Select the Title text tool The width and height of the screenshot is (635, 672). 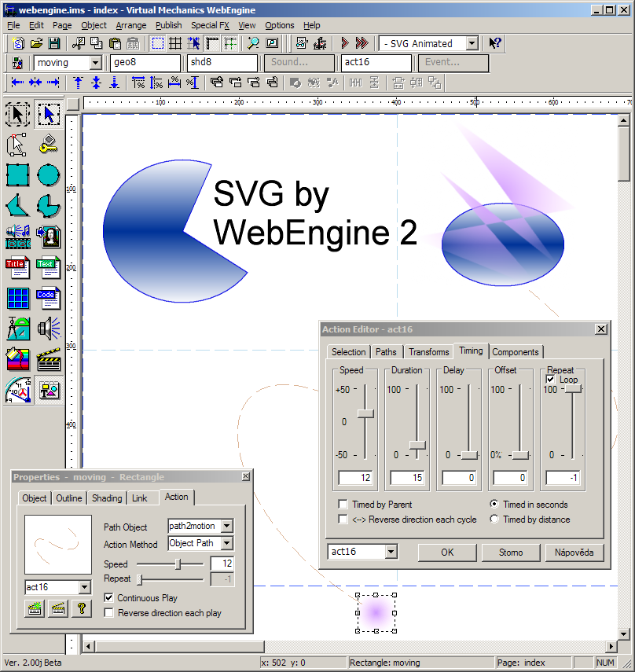[x=17, y=267]
